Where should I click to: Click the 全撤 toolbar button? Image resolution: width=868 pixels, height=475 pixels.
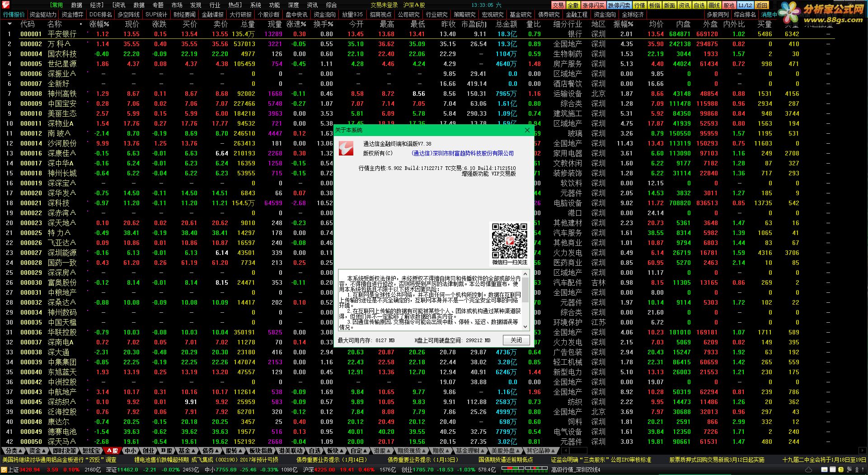573,5
